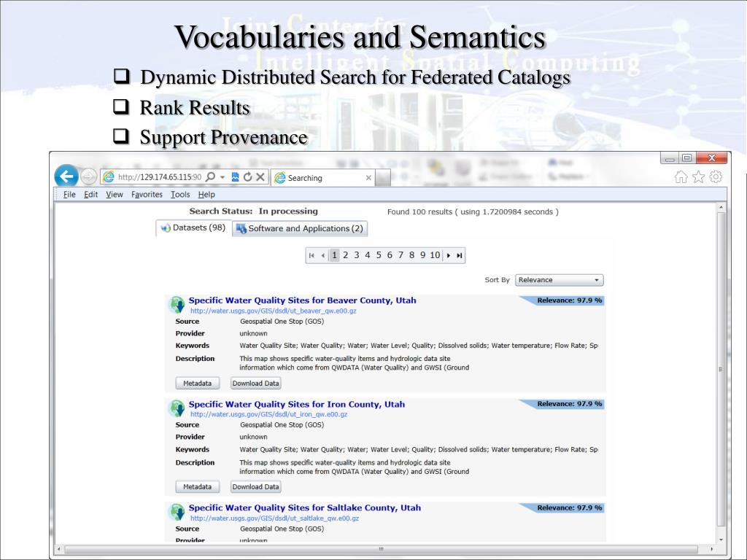The image size is (747, 560).
Task: Open the address bar dropdown arrow
Action: click(x=222, y=177)
